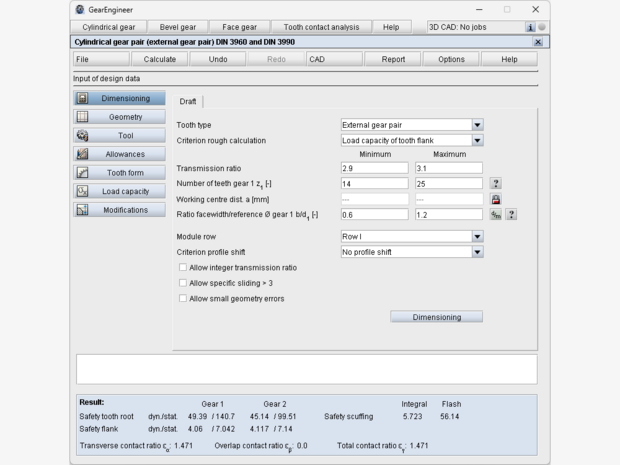620x465 pixels.
Task: Open the Tool section in sidebar
Action: click(x=119, y=135)
